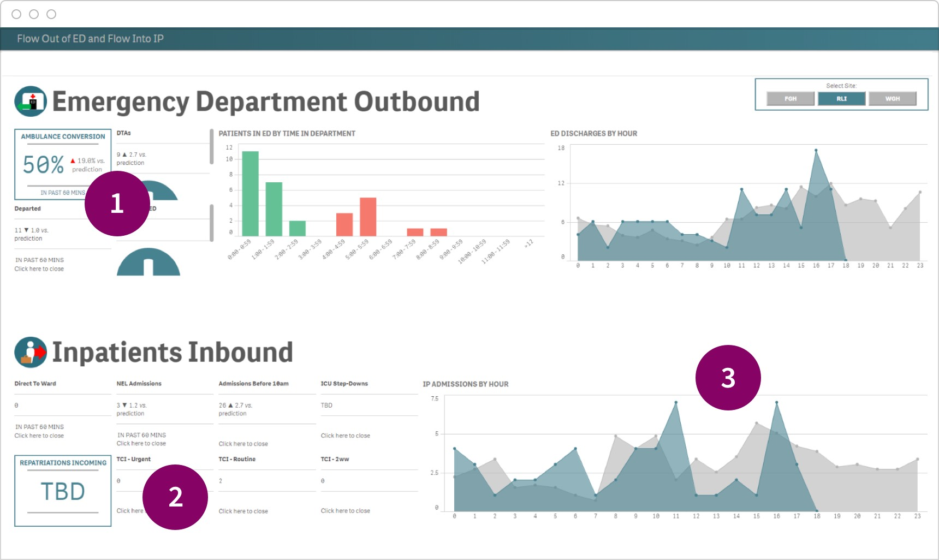939x560 pixels.
Task: Close the ICU Step-Downs panel
Action: [x=345, y=436]
